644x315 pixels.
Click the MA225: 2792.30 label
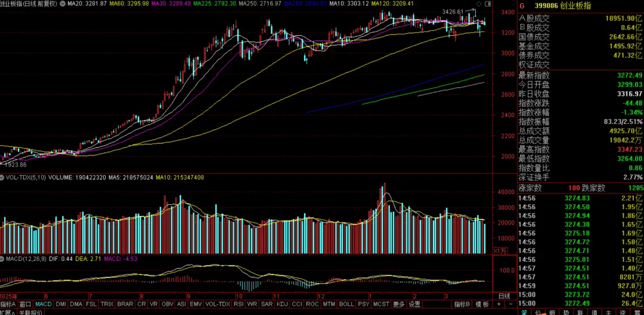(x=215, y=4)
